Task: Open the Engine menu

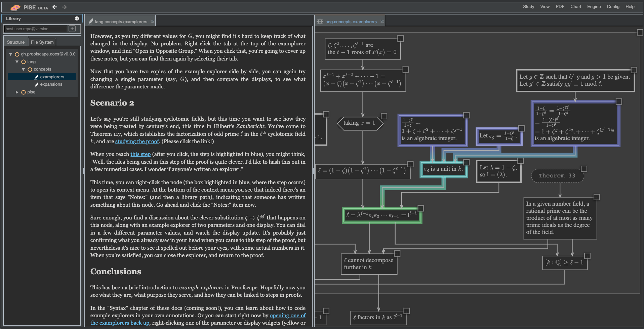Action: [x=594, y=7]
